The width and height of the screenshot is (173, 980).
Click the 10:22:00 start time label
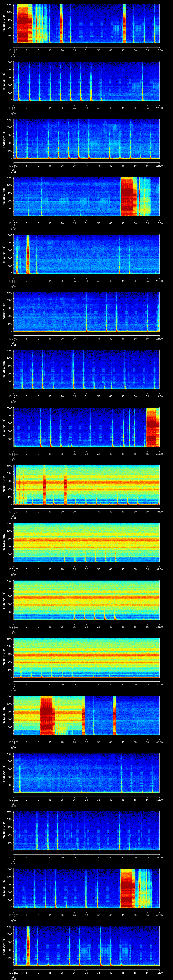13,50
